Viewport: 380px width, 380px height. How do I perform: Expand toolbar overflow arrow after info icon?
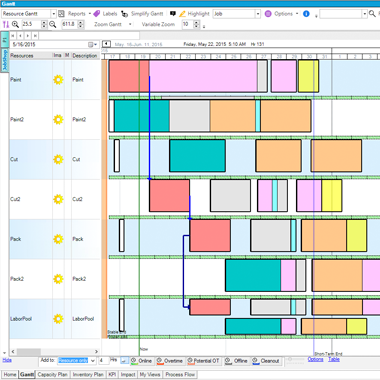(316, 16)
